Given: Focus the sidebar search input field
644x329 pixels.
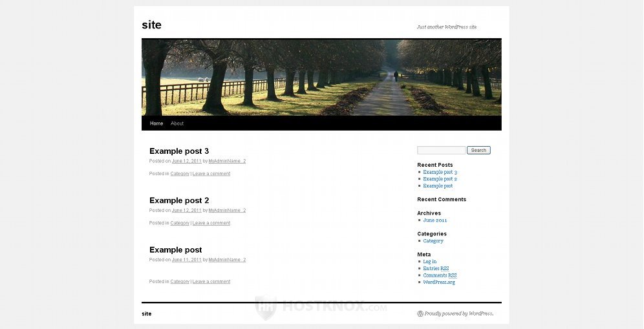Looking at the screenshot, I should pos(441,151).
